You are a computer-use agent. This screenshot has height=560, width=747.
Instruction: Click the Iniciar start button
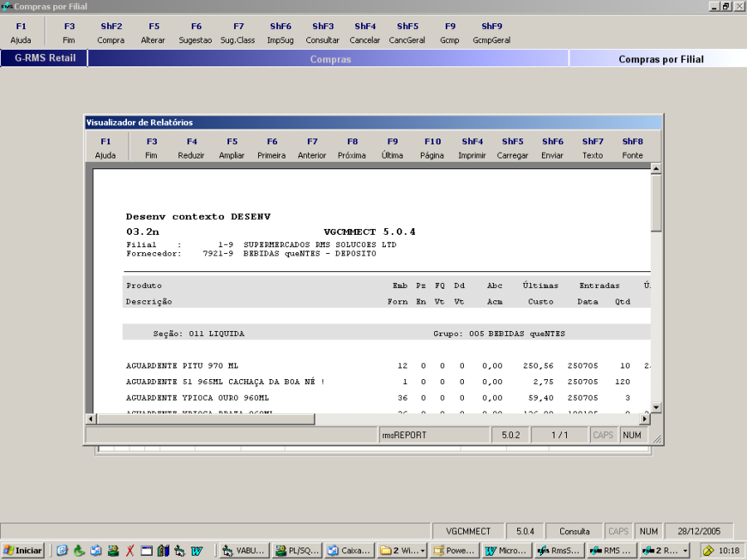(x=23, y=550)
